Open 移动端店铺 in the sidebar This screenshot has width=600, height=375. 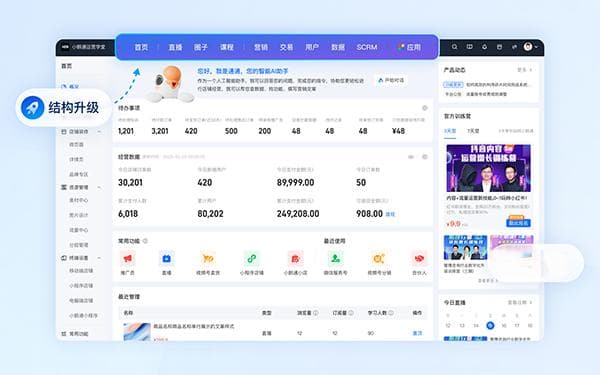coord(81,271)
